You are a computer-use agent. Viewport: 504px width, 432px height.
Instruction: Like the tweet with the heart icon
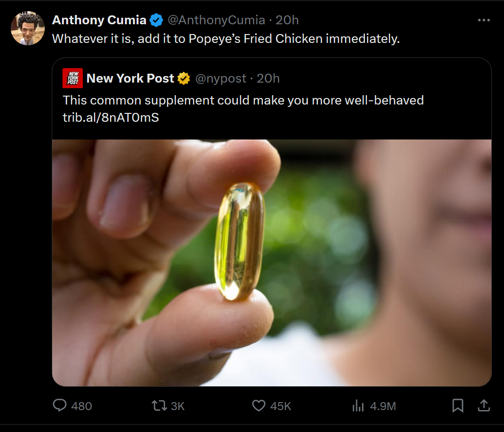tap(259, 405)
